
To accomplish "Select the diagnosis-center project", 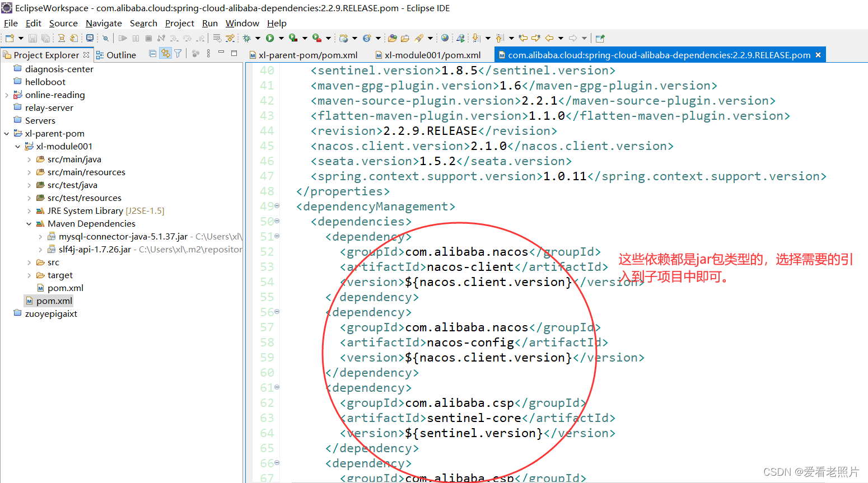I will [59, 69].
